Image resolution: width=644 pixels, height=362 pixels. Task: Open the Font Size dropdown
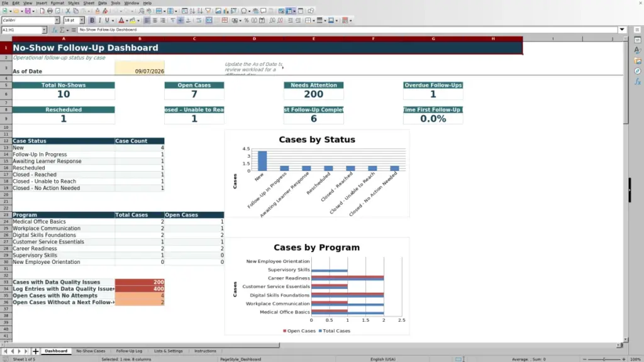click(x=82, y=20)
